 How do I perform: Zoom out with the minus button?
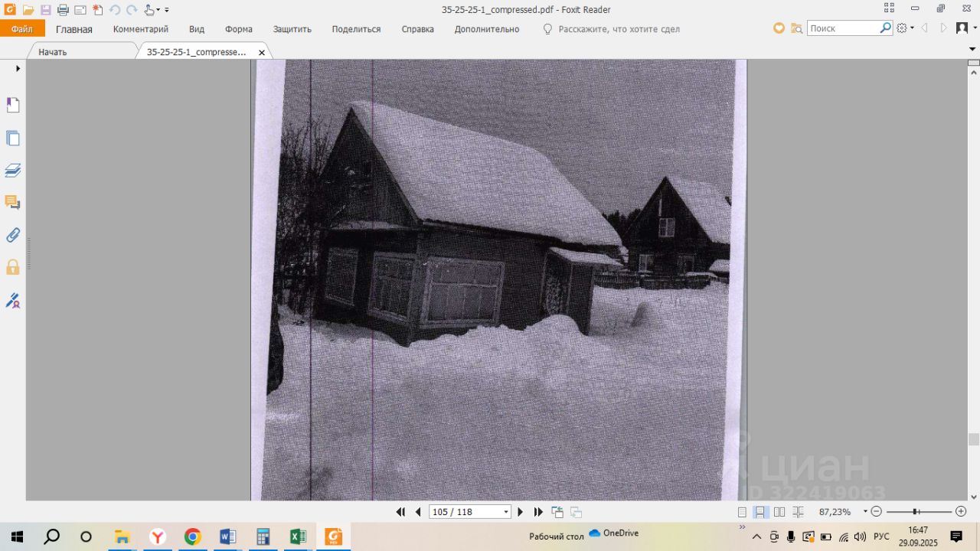(x=877, y=511)
